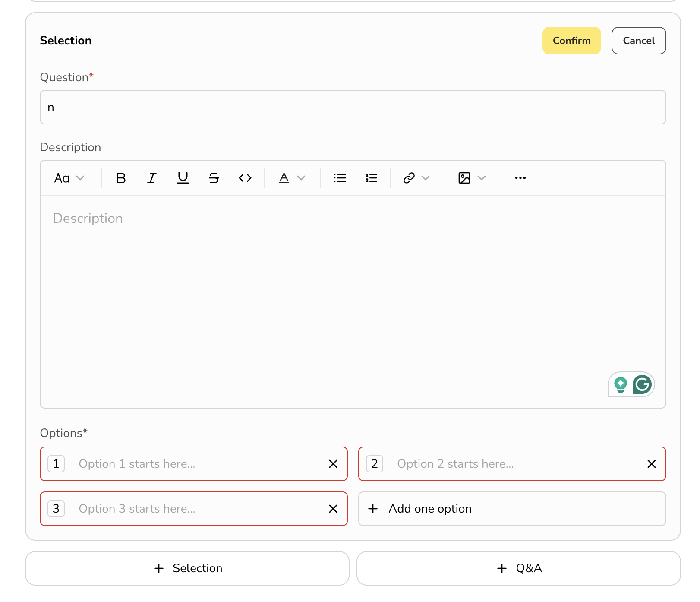Image resolution: width=700 pixels, height=602 pixels.
Task: Click the number 1 option badge
Action: 56,464
